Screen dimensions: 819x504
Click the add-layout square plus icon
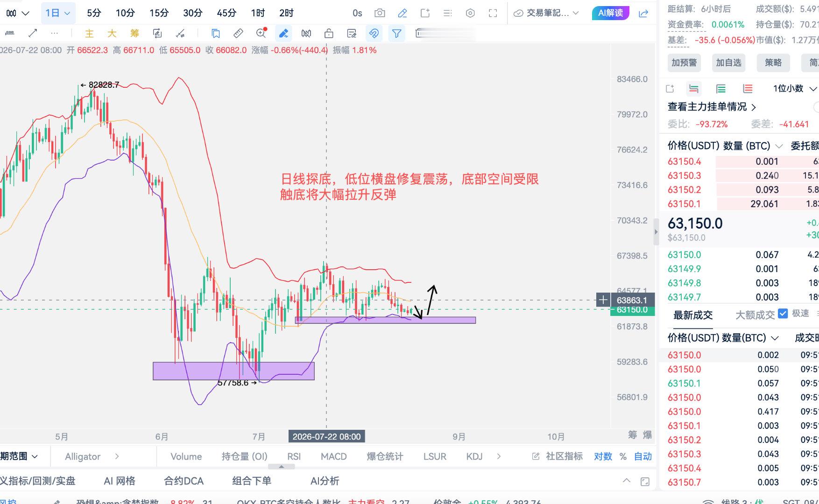click(x=425, y=13)
